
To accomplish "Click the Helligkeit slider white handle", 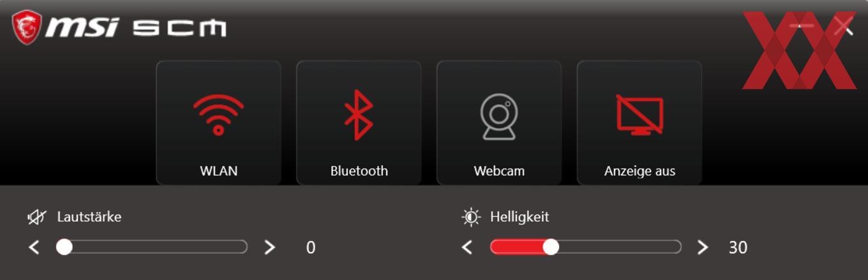I will point(551,247).
